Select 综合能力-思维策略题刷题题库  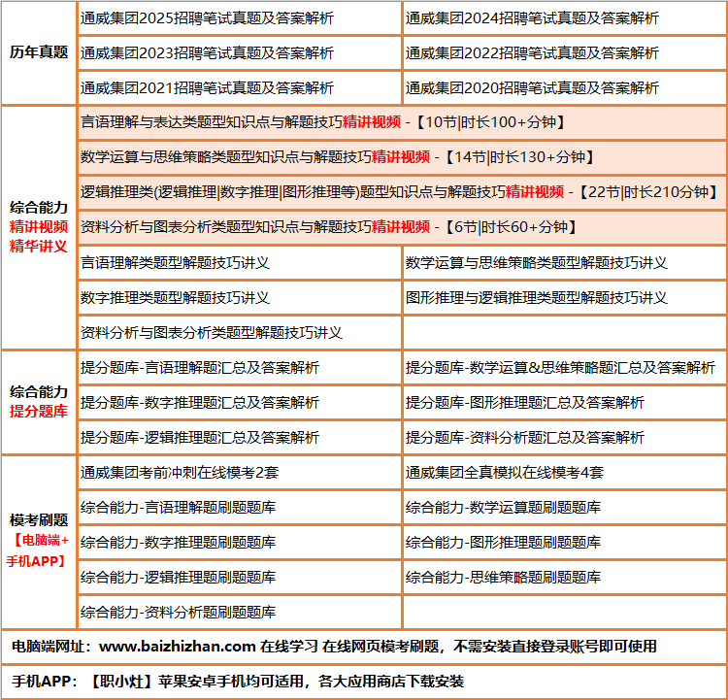pyautogui.click(x=565, y=578)
